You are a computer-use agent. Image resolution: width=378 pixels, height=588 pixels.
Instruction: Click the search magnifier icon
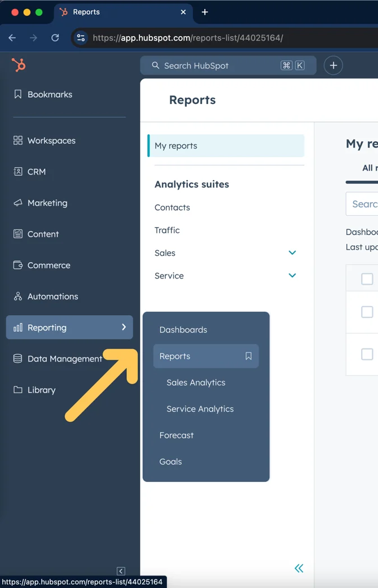tap(156, 66)
